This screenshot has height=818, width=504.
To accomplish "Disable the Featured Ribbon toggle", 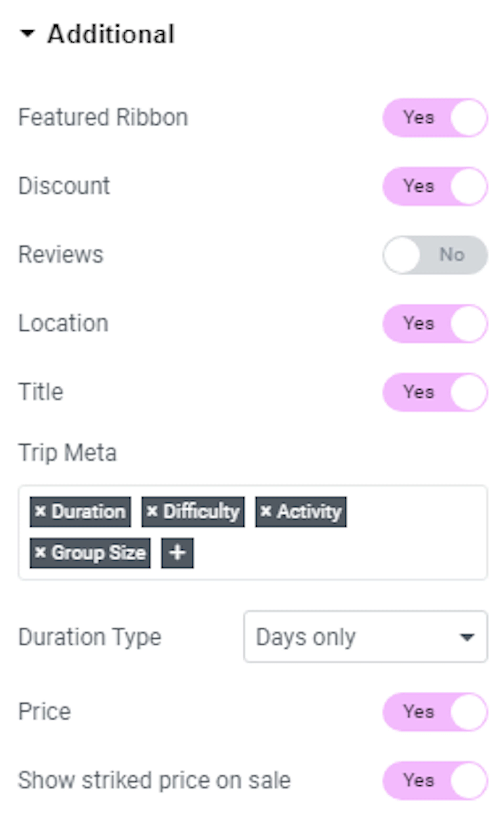I will [435, 117].
